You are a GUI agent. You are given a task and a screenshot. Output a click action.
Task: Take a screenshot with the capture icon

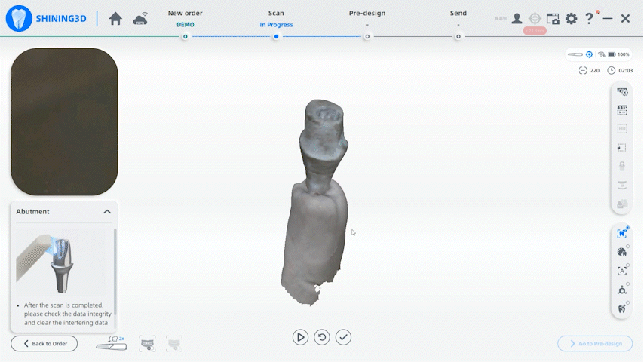553,19
